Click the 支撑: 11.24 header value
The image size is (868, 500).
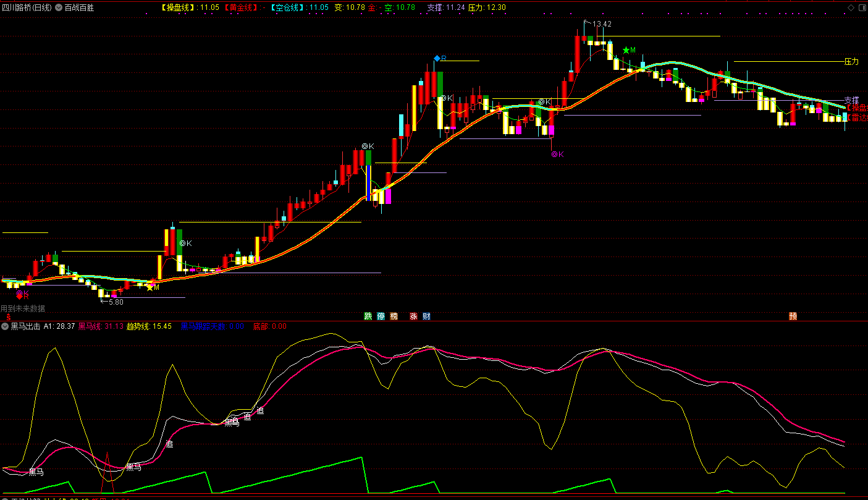pos(445,8)
